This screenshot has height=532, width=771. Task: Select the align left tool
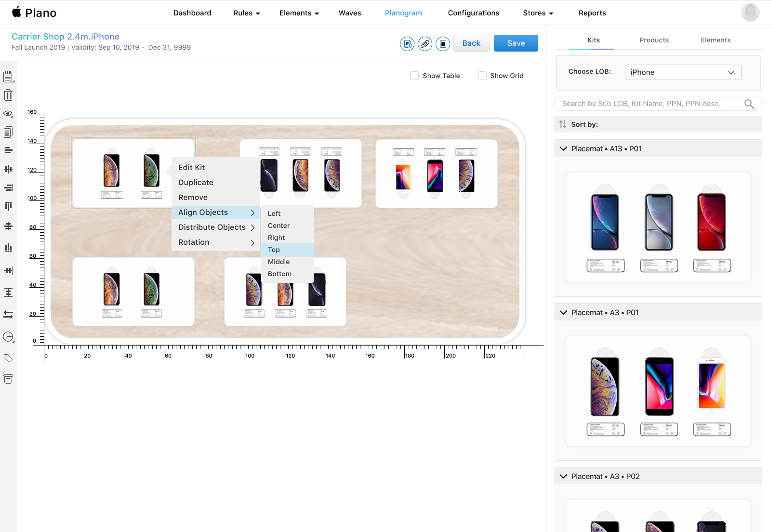click(8, 150)
